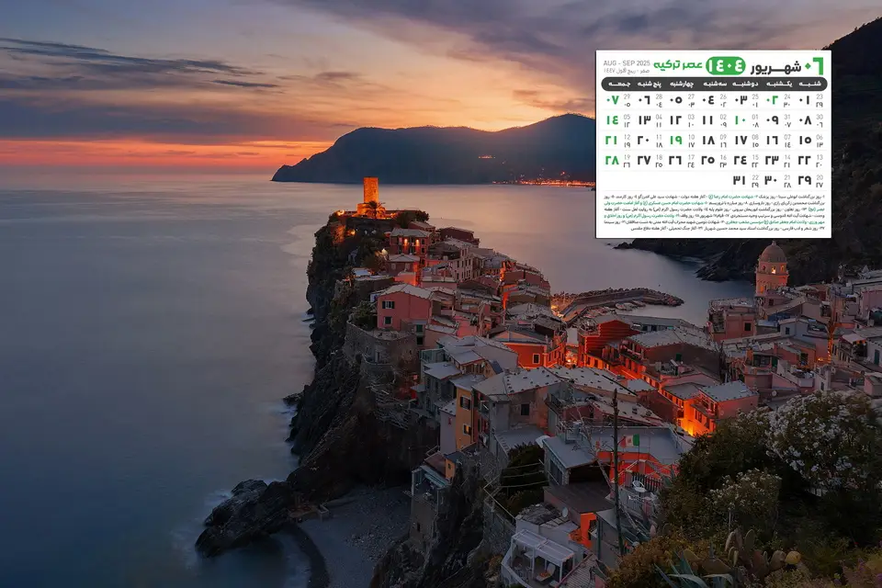Click the green Asr-e Torkiye logo text

(x=678, y=65)
